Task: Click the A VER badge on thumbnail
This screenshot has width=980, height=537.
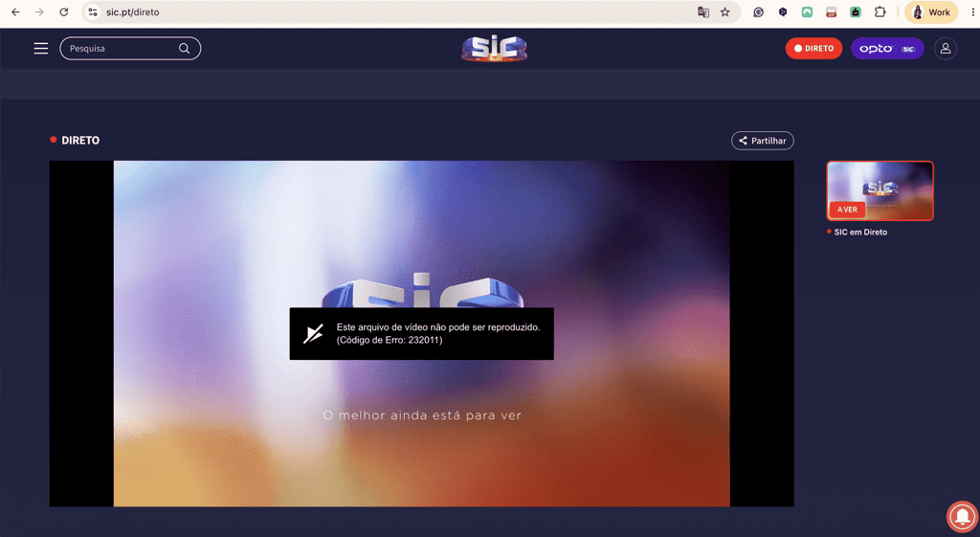Action: (847, 210)
